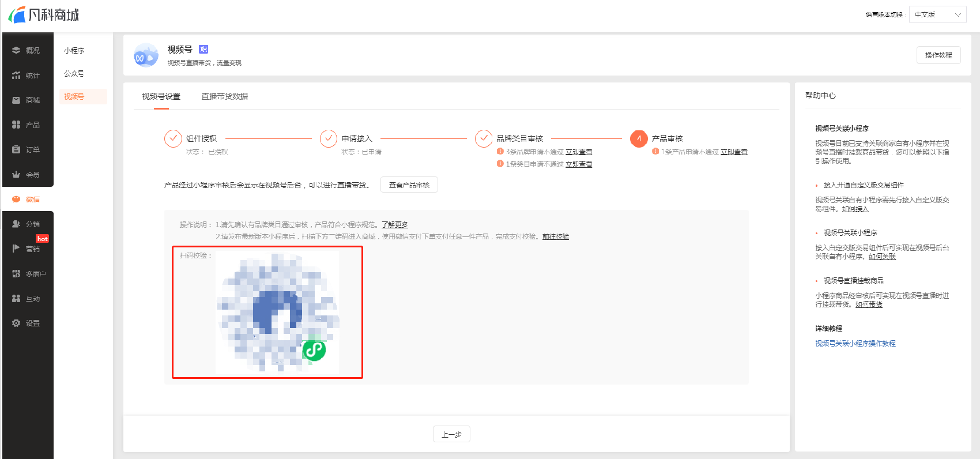Open the 互动 interaction sidebar icon
Image resolution: width=980 pixels, height=459 pixels.
(x=16, y=298)
